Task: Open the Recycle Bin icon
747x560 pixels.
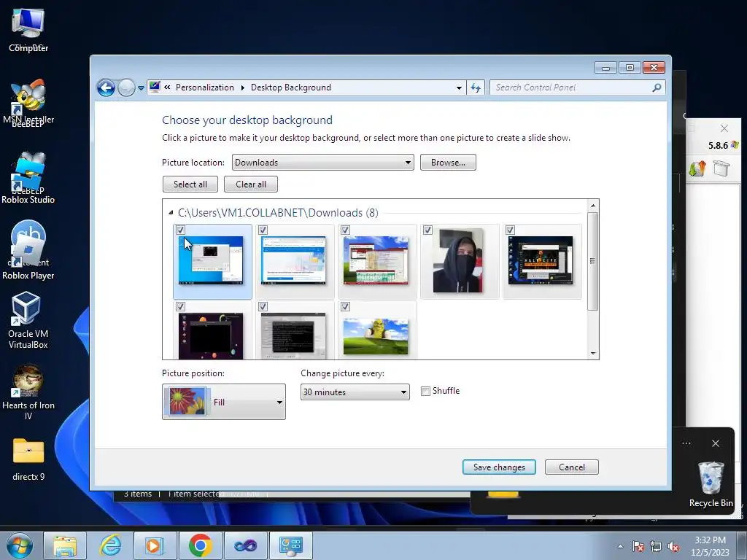Action: (x=711, y=483)
